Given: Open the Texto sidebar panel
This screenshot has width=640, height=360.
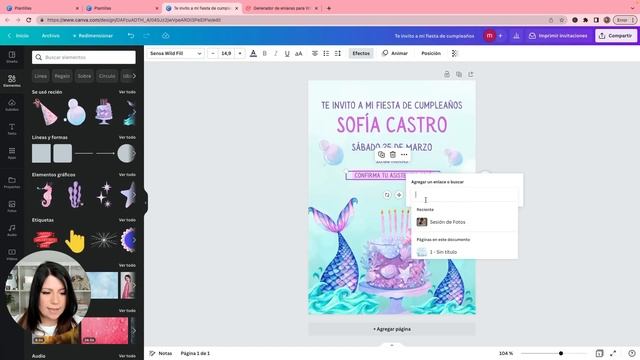Looking at the screenshot, I should 12,129.
